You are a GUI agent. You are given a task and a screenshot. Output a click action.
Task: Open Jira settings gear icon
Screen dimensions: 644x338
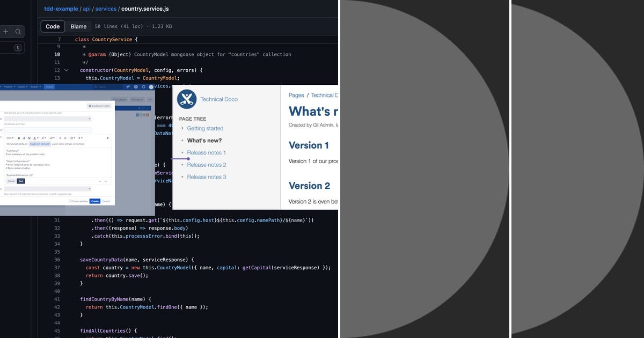point(143,86)
